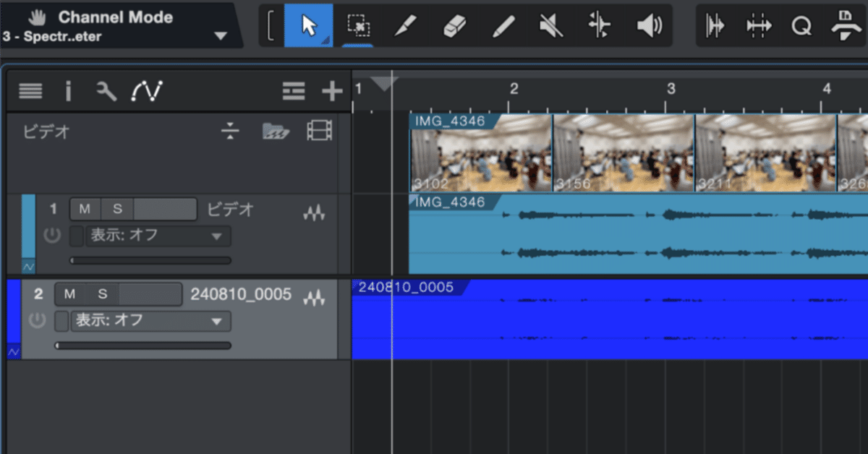Click the Info line toggle button (i)
The image size is (868, 454).
pos(69,91)
